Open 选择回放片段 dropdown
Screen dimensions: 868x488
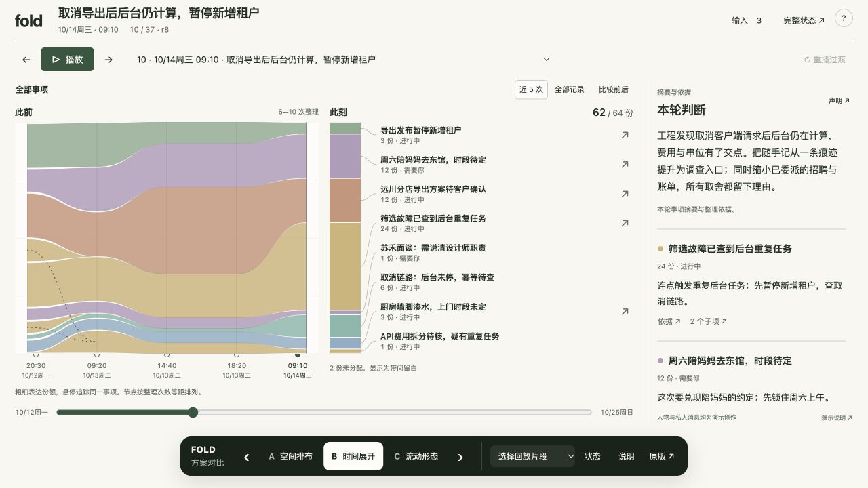click(532, 456)
